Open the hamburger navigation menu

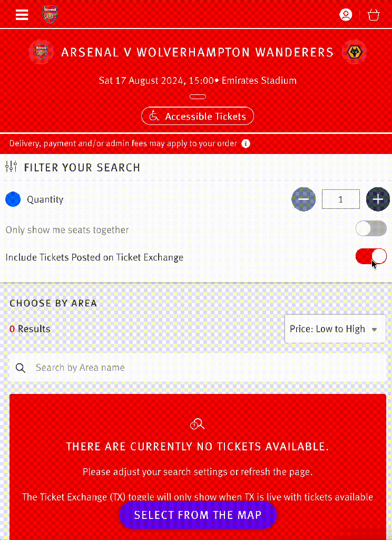click(x=22, y=15)
